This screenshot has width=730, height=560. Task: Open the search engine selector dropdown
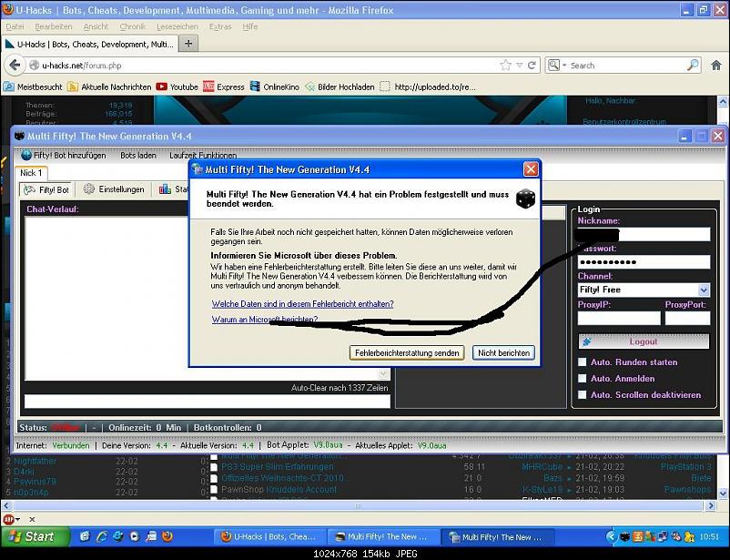click(556, 66)
